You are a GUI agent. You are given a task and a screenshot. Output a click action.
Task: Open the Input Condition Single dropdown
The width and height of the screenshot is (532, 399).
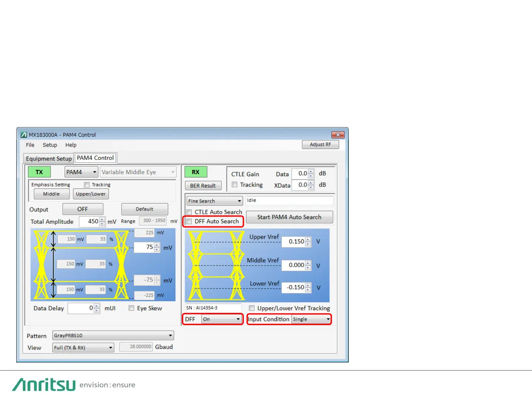click(x=311, y=319)
